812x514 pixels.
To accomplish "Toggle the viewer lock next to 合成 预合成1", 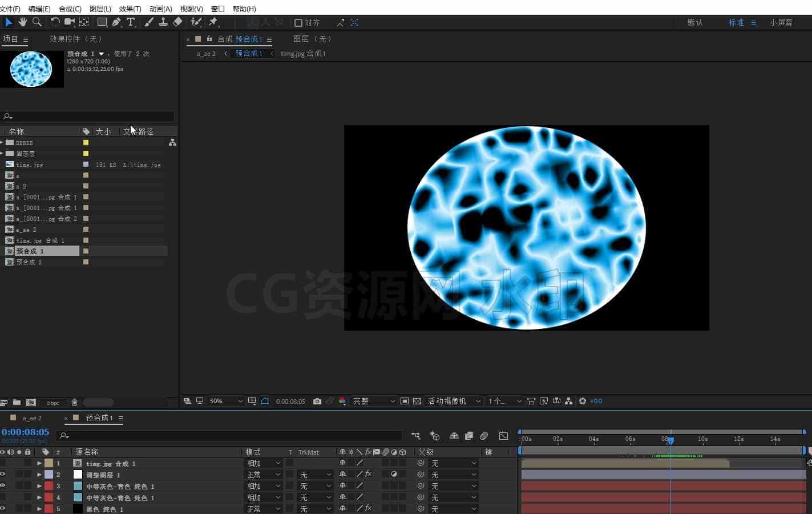I will click(x=209, y=39).
